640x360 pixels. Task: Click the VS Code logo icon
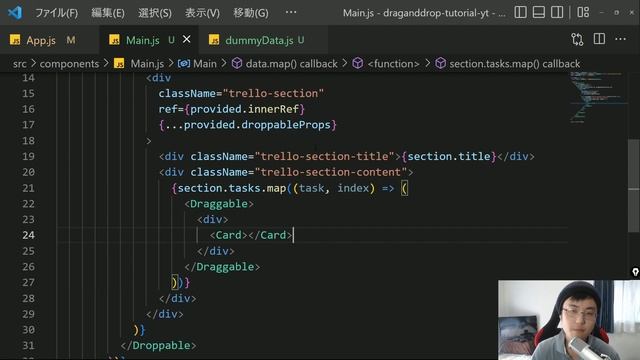[x=15, y=13]
